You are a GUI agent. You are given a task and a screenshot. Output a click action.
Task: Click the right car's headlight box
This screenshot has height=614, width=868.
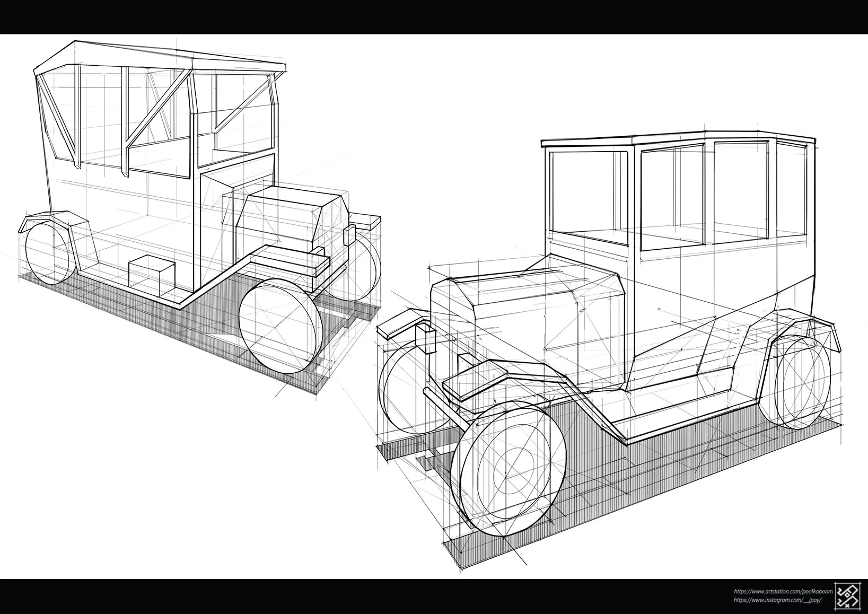(x=426, y=338)
